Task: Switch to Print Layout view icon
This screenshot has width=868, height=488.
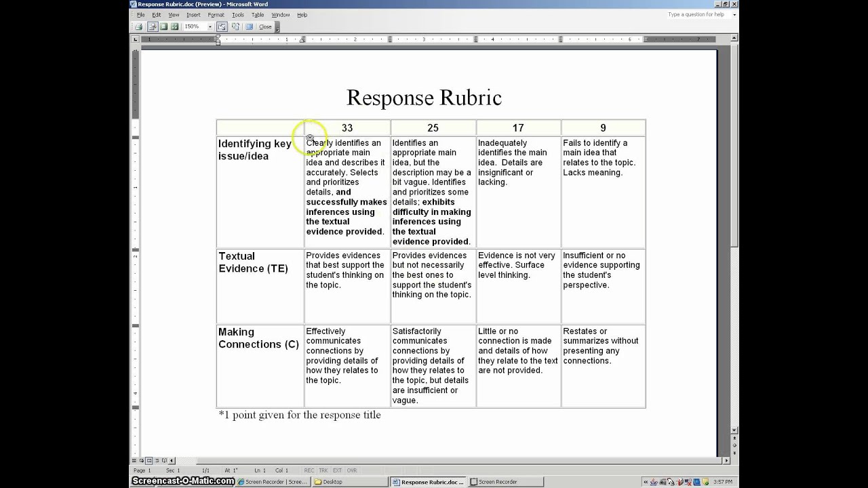Action: (149, 461)
